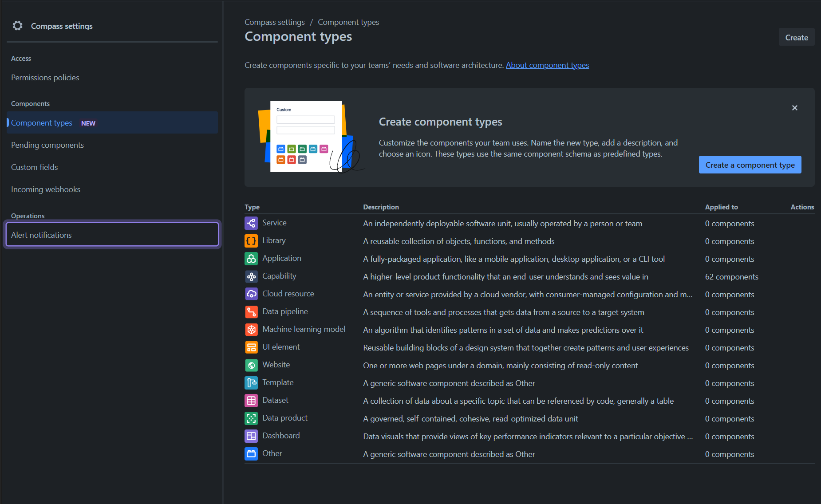Click the Data pipeline icon
The image size is (821, 504).
[x=251, y=312]
